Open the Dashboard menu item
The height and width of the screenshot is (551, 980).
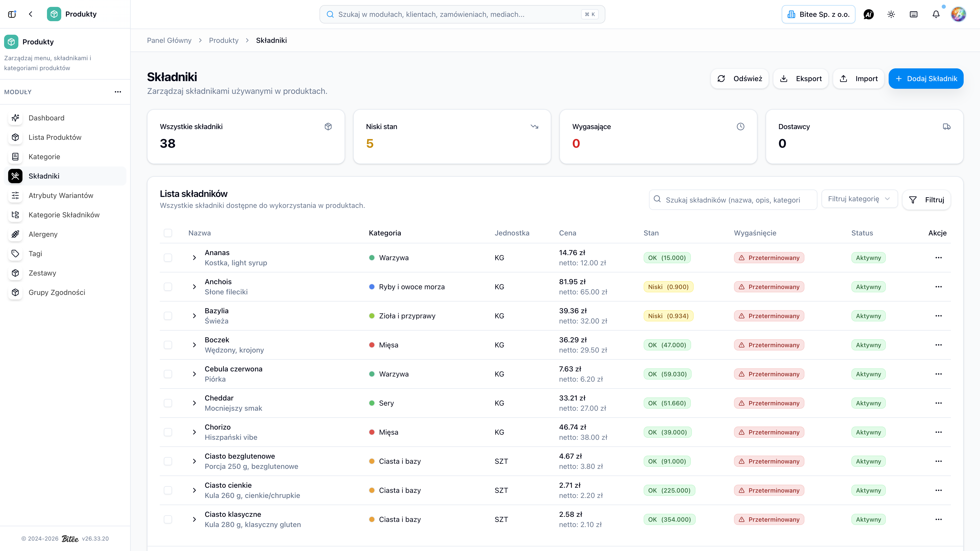pyautogui.click(x=65, y=118)
